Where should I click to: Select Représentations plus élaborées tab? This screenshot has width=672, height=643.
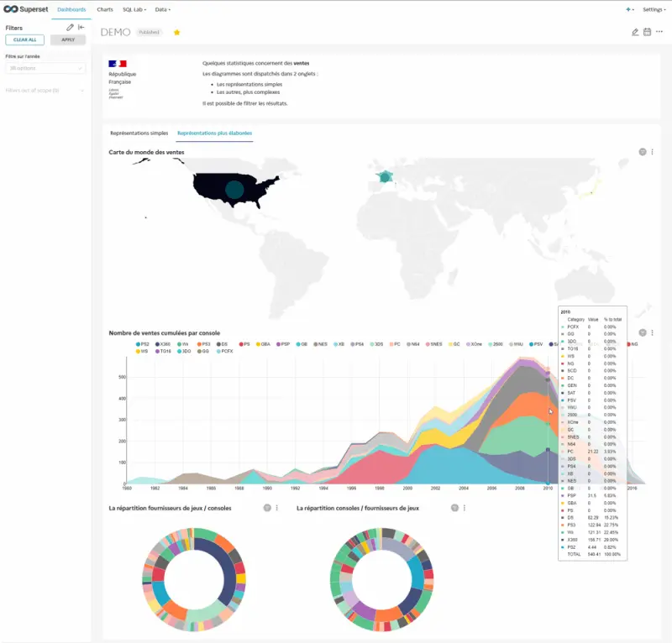coord(215,133)
